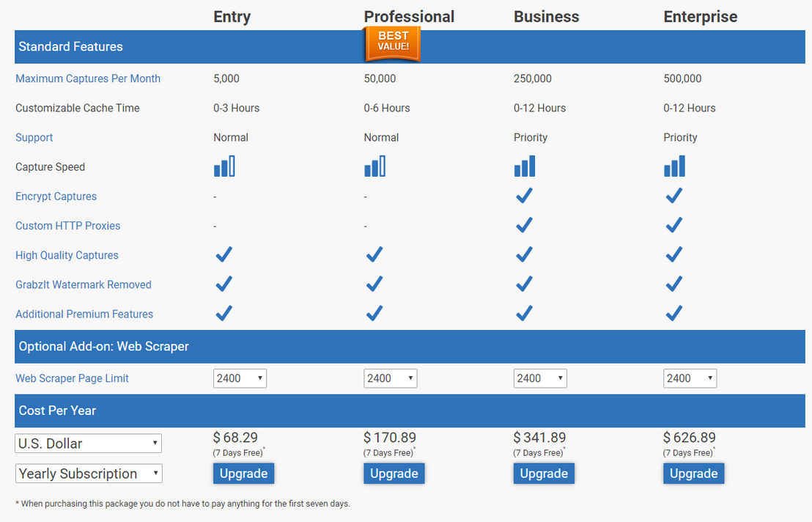Upgrade to the Business plan
Screen dimensions: 812x522
tap(544, 474)
